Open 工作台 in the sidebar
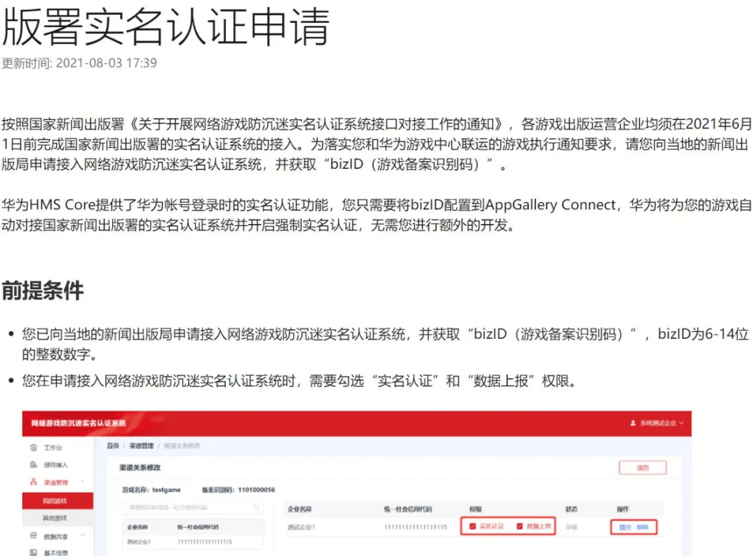The image size is (753, 560). coord(53,448)
